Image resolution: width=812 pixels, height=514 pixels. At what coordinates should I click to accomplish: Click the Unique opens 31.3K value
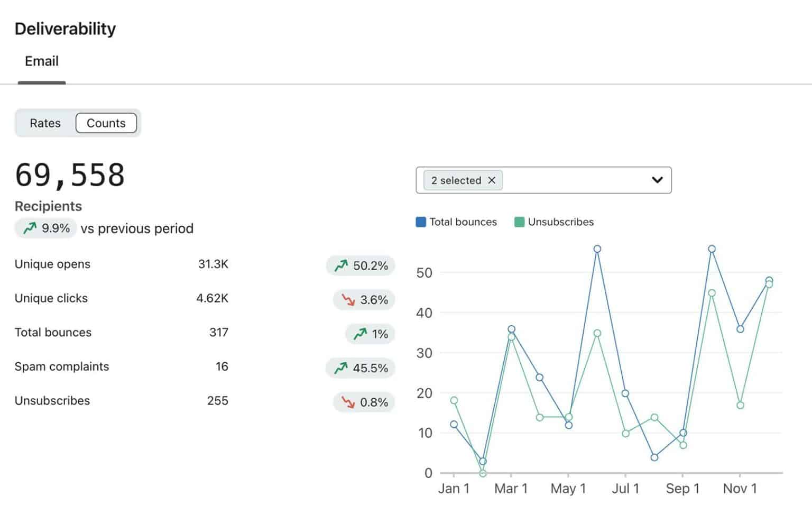pos(213,264)
